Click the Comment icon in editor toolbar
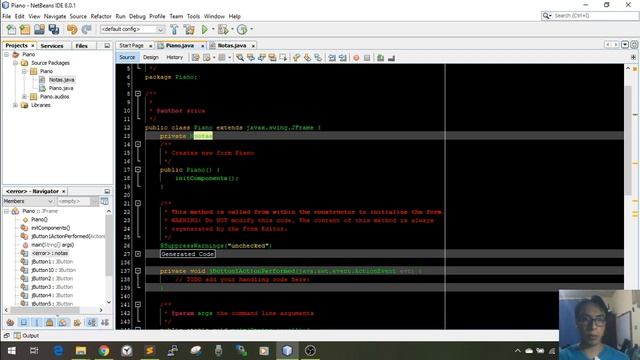640x360 pixels. (380, 58)
